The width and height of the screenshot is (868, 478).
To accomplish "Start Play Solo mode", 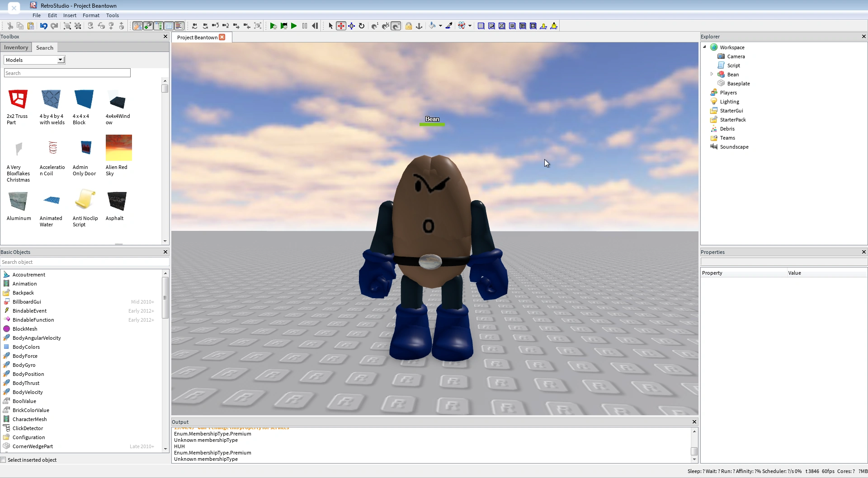I will (274, 26).
